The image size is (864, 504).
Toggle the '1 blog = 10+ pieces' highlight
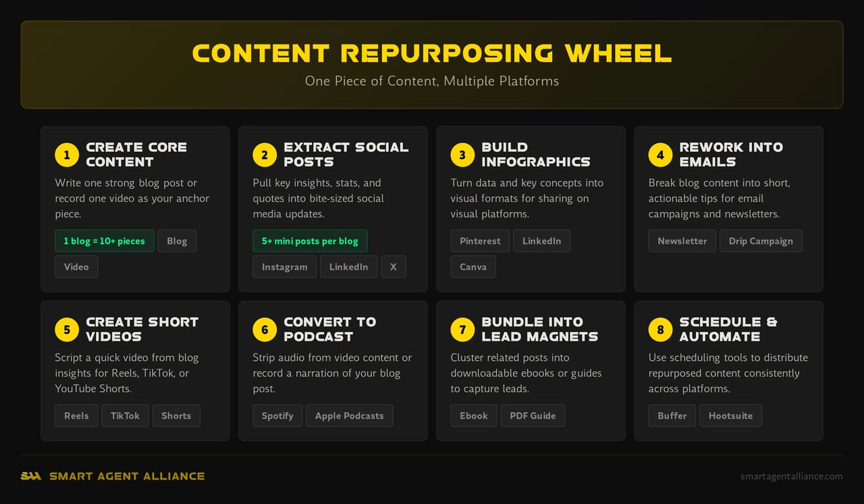point(104,240)
